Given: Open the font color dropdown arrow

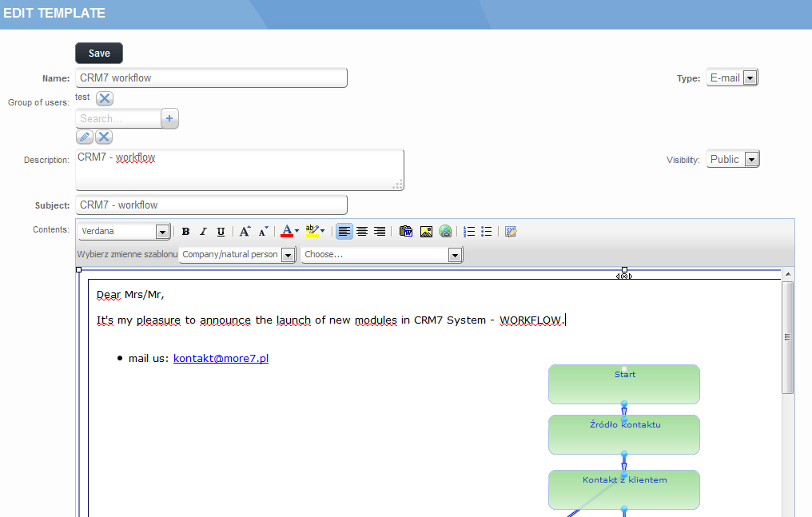Looking at the screenshot, I should pos(297,231).
